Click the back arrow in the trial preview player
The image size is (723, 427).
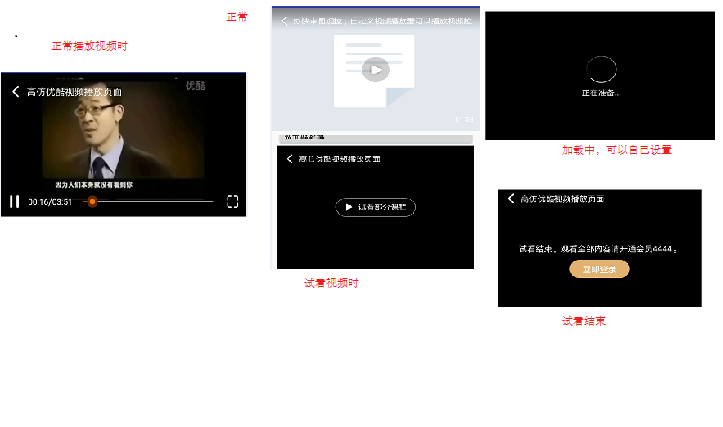tap(290, 159)
